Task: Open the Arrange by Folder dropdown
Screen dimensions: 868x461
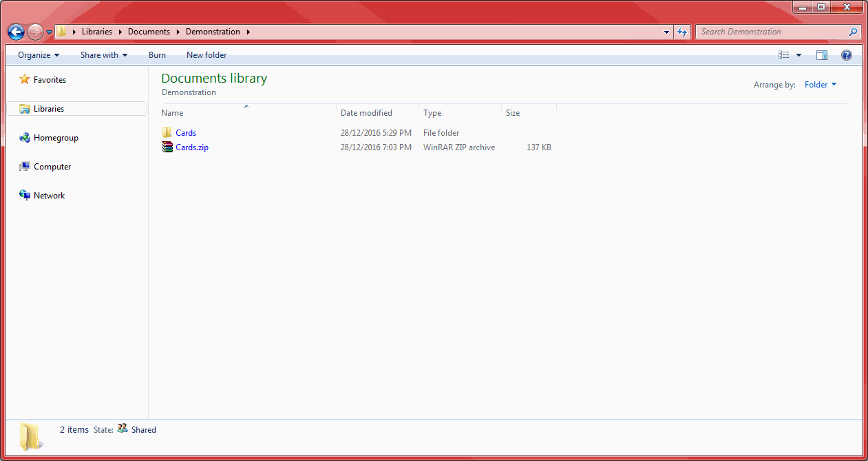Action: coord(821,85)
